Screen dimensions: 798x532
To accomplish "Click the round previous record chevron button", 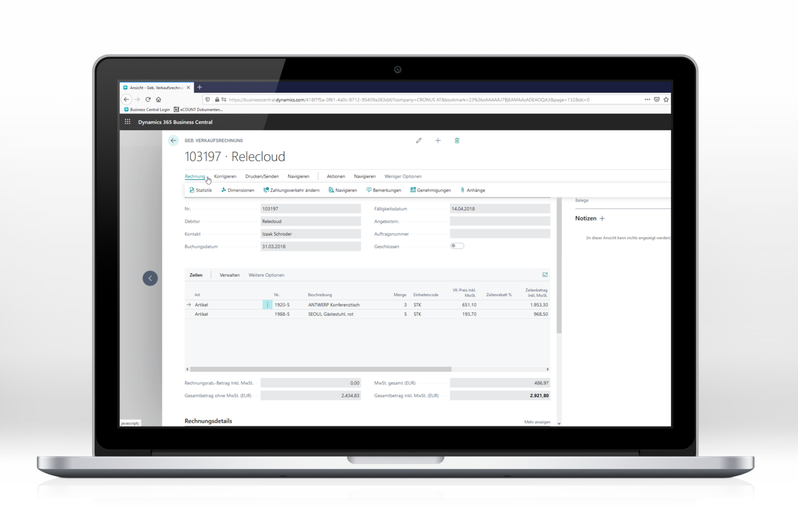I will click(x=150, y=278).
